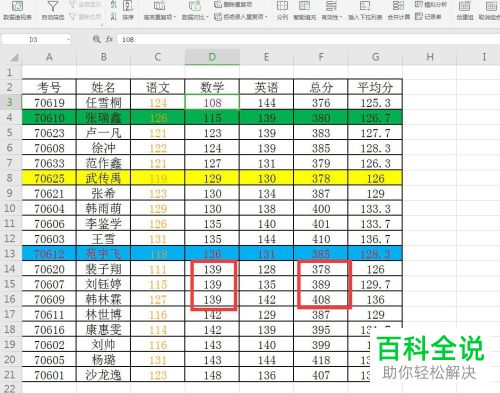Click the select-all corner of the sheet

coord(14,58)
